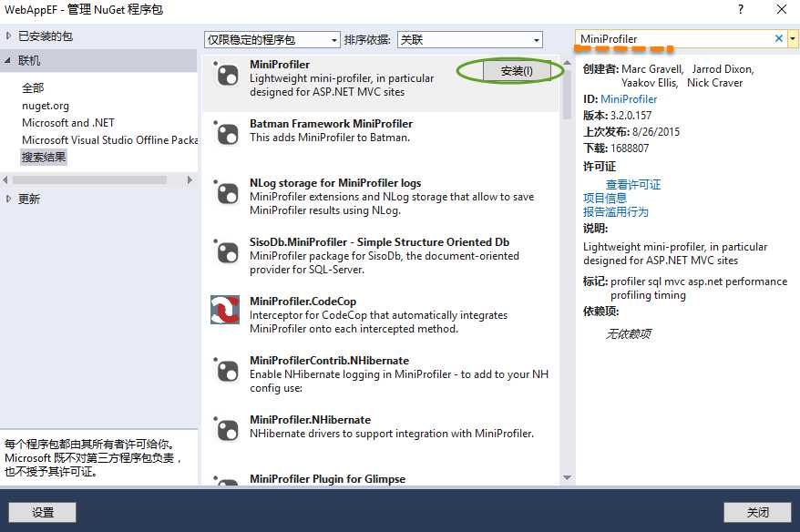Click the package list scroll down arrow
This screenshot has height=532, width=800.
pos(567,478)
